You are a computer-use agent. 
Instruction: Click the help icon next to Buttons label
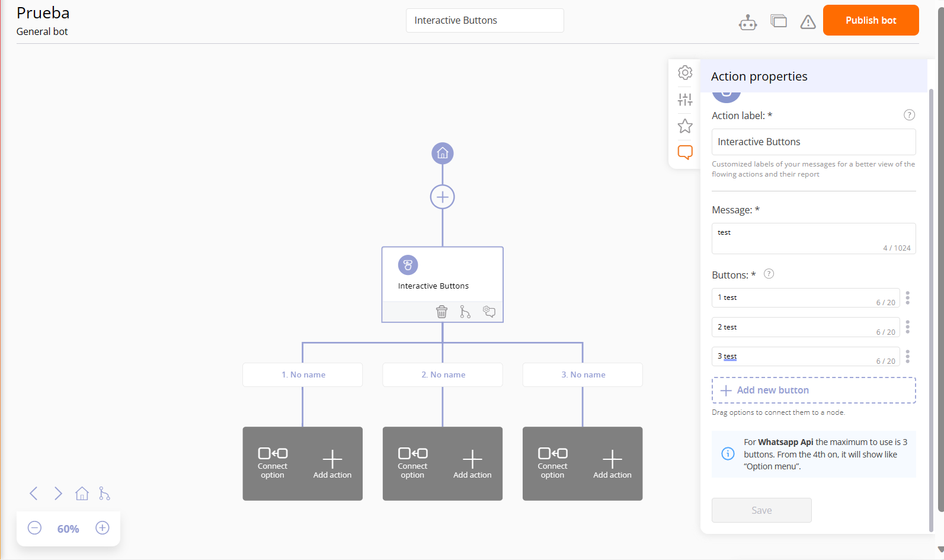(769, 274)
